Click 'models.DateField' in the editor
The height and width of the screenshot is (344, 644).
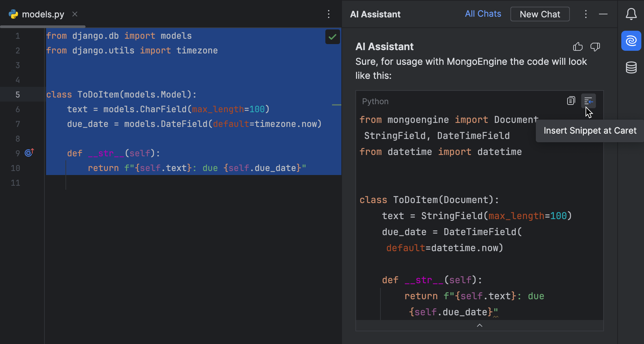click(x=166, y=124)
